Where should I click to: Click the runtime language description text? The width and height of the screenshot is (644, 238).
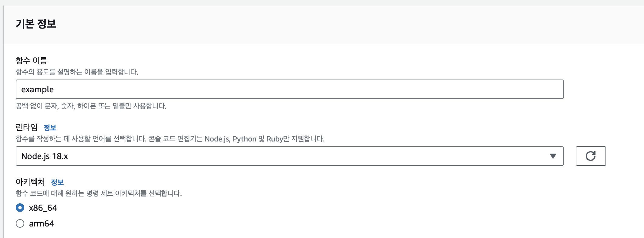170,139
